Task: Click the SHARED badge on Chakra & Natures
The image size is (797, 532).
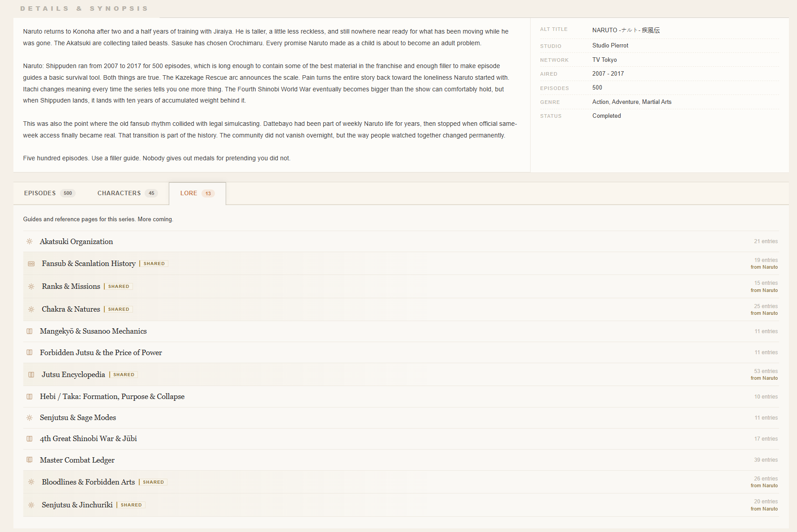Action: [119, 309]
